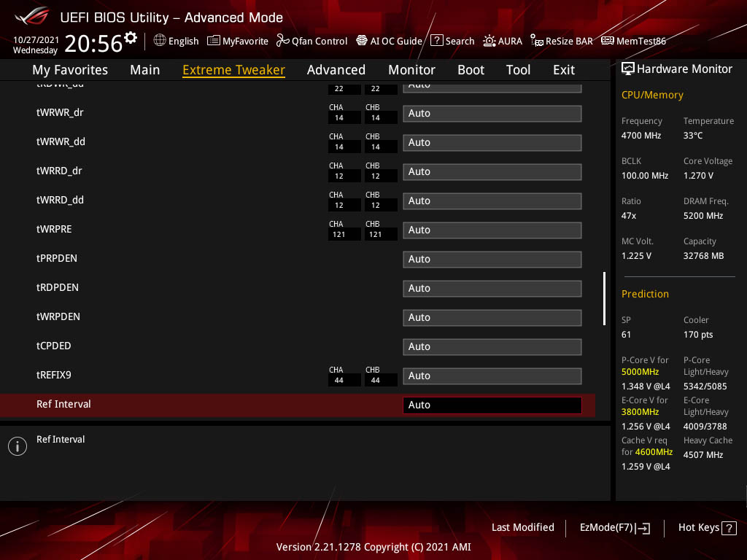
Task: Launch MemTest86 icon
Action: [608, 41]
